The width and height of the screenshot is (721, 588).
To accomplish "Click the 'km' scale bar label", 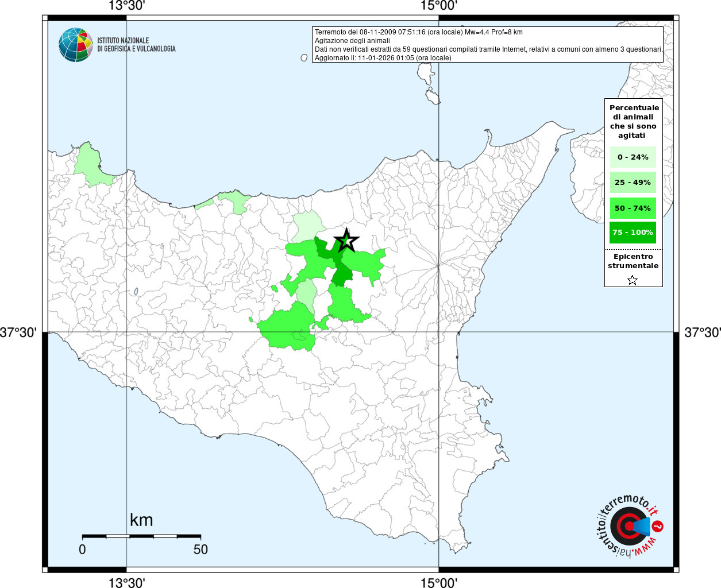I will tap(141, 520).
